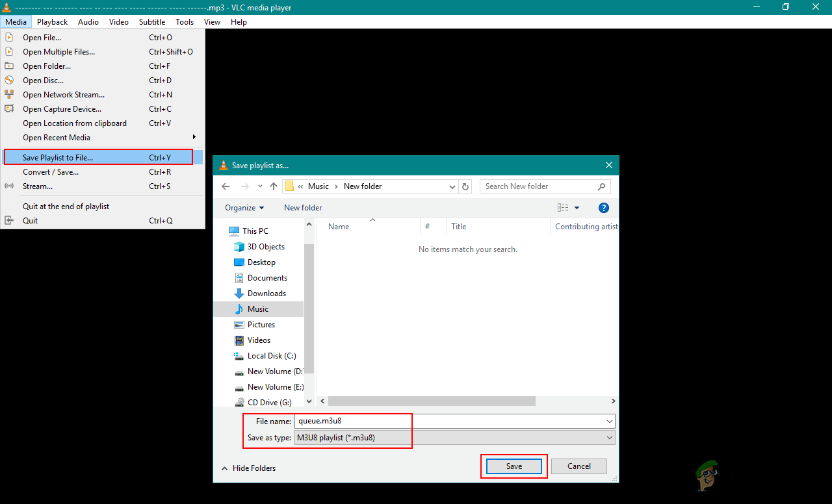Image resolution: width=832 pixels, height=504 pixels.
Task: Open the recent locations dropdown arrow
Action: click(x=260, y=186)
